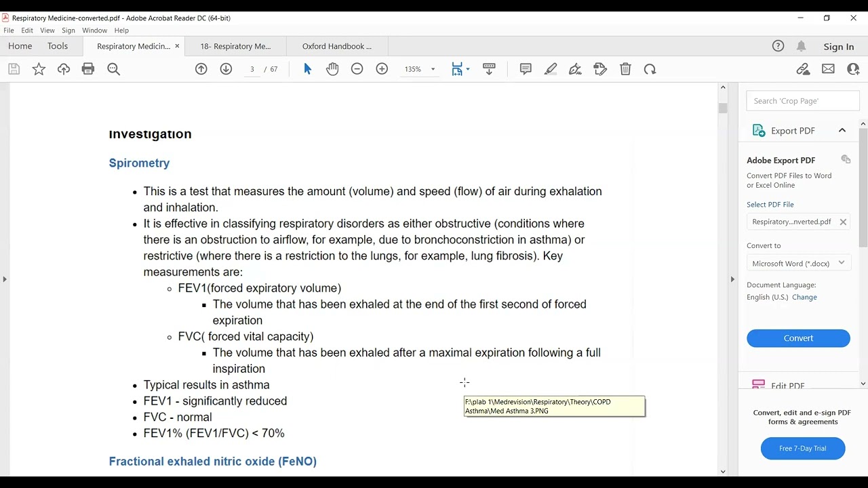Open the Tools tab
Image resolution: width=868 pixels, height=488 pixels.
[x=58, y=46]
